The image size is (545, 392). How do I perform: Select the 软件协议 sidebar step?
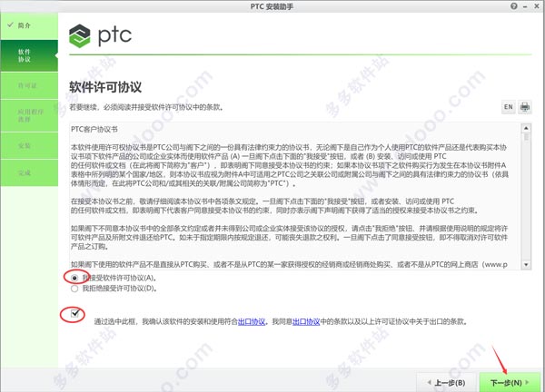click(x=29, y=55)
